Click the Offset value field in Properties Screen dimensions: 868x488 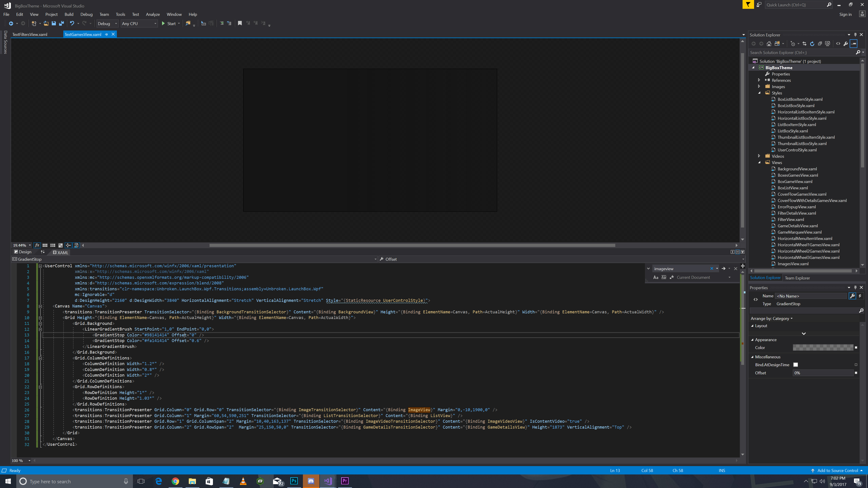coord(823,373)
